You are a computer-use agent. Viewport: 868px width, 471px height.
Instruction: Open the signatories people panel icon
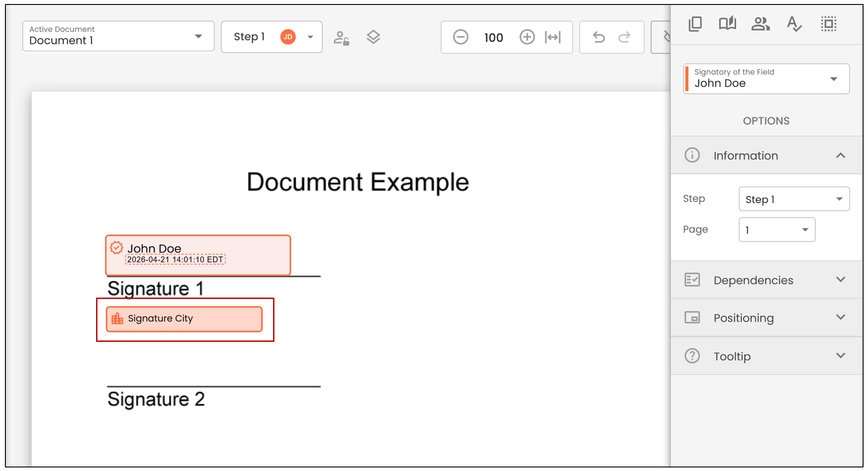point(760,24)
